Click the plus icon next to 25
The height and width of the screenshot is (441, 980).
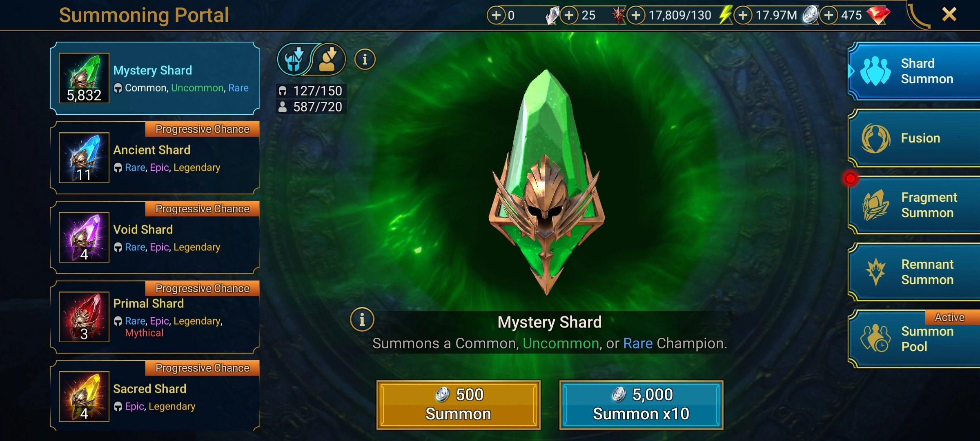click(x=569, y=16)
